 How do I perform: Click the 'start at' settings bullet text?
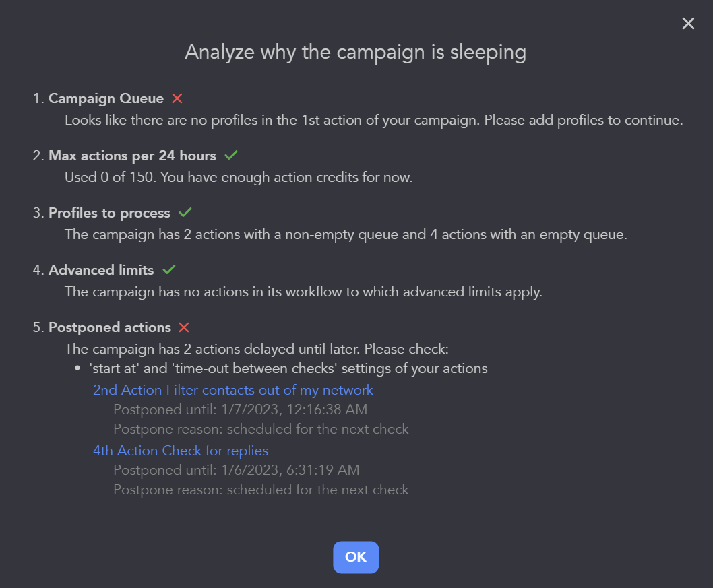[288, 368]
